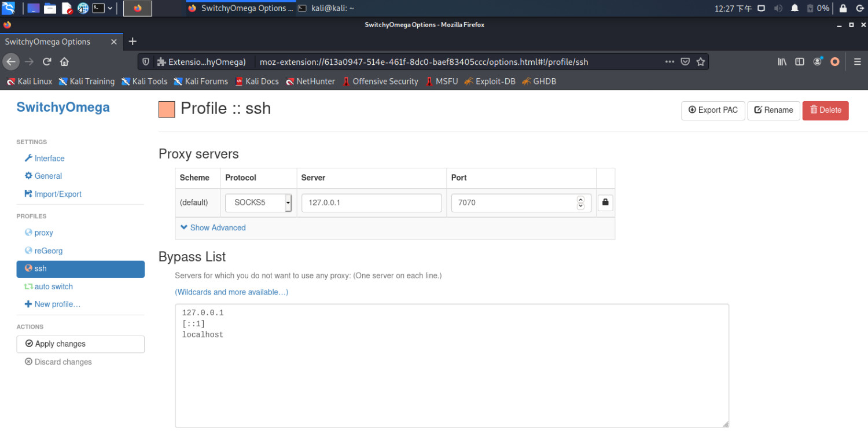
Task: Open a new Firefox tab
Action: [x=133, y=42]
